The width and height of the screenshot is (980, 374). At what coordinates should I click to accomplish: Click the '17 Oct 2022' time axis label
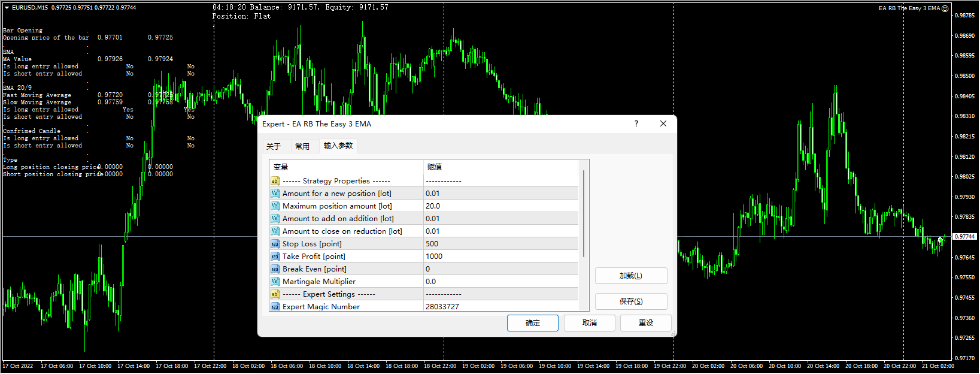pyautogui.click(x=18, y=366)
